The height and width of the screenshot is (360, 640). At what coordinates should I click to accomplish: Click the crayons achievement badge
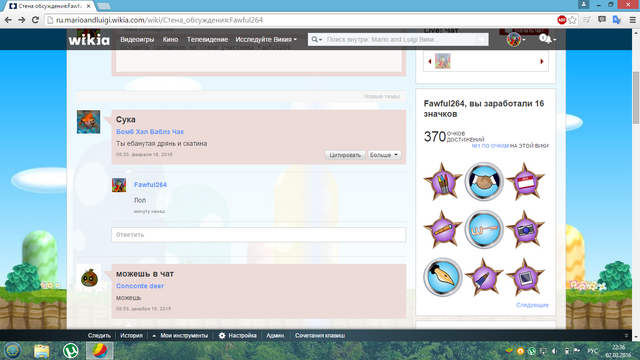tap(442, 182)
